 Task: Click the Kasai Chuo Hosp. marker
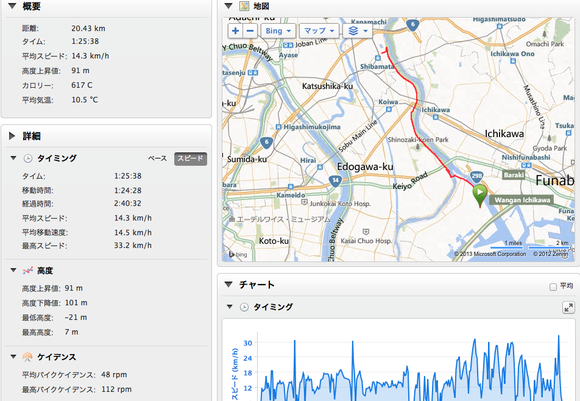coord(366,232)
